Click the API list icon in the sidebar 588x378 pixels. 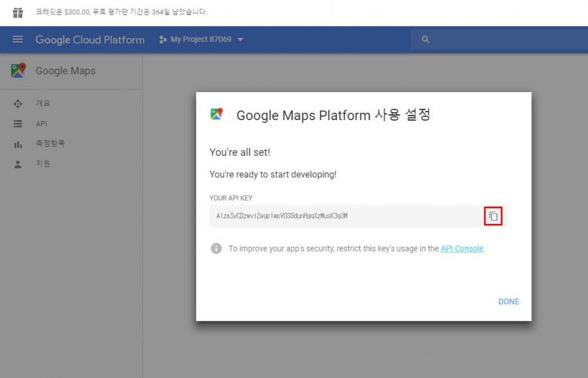click(18, 124)
